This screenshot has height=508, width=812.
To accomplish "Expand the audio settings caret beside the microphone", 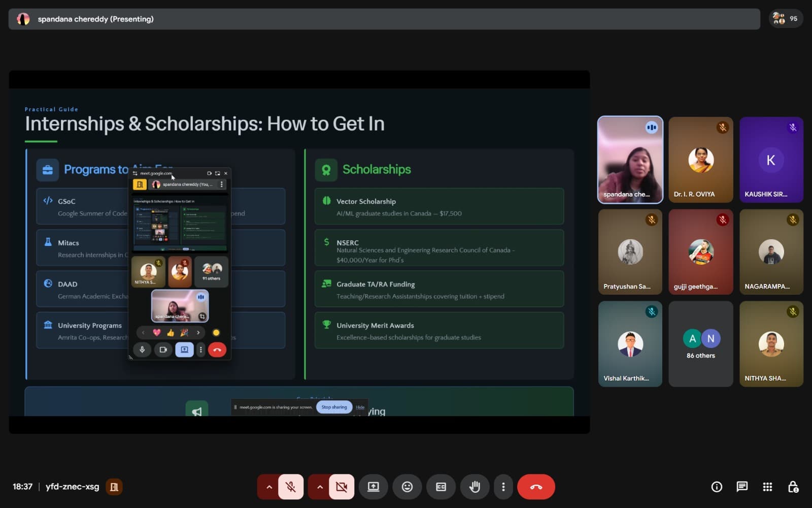I will click(269, 487).
